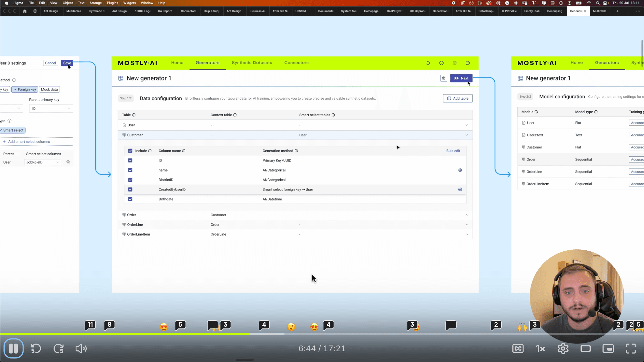
Task: Switch to Synthetic Datasets tab
Action: 252,63
